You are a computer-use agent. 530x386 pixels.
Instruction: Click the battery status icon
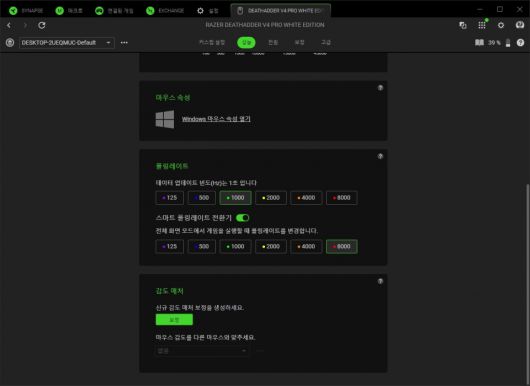pos(508,43)
